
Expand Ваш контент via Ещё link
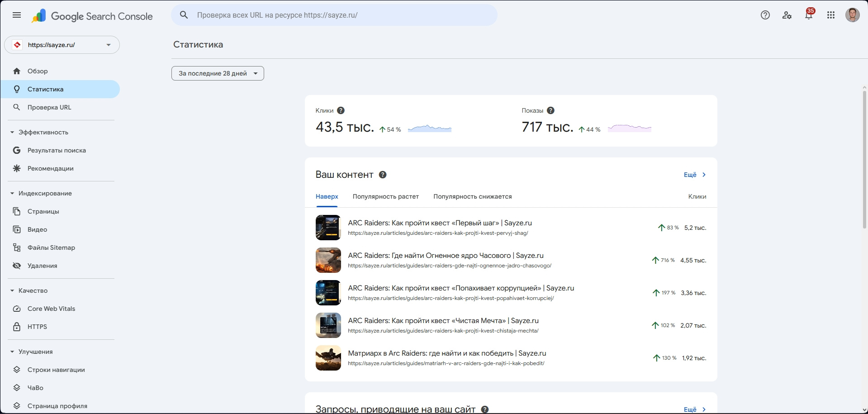tap(695, 175)
